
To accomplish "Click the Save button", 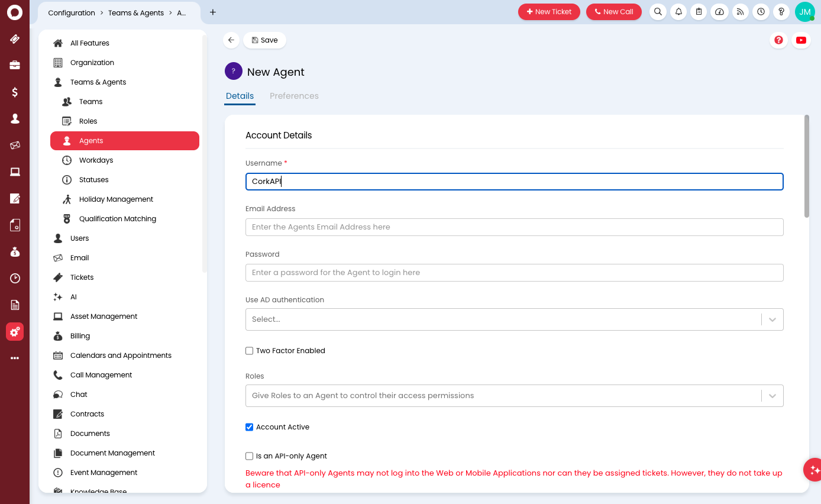I will point(264,40).
